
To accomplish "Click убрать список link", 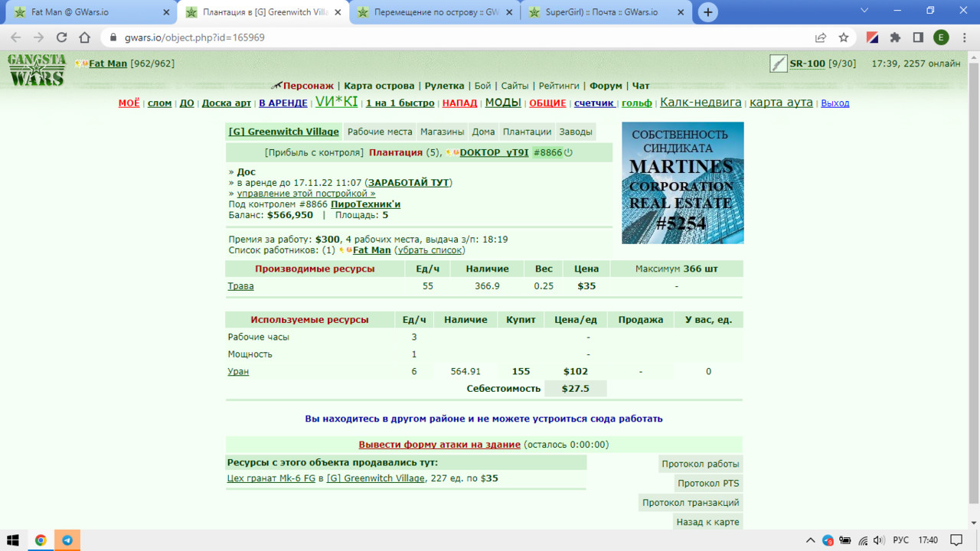I will coord(430,250).
